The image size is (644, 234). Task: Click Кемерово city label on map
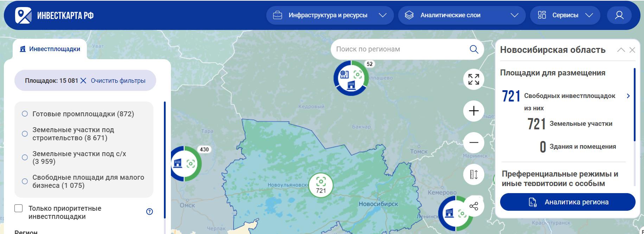(x=442, y=192)
